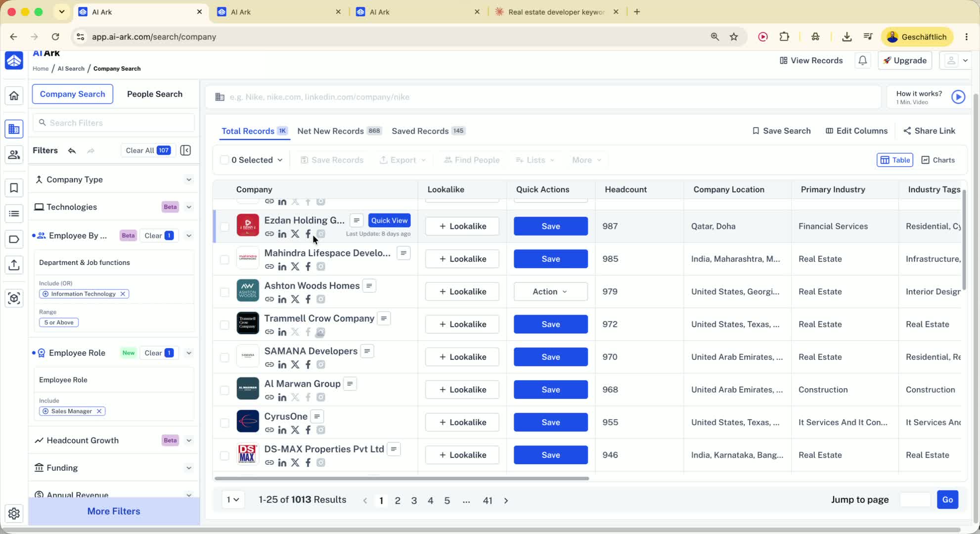Select the DS-MAX Properties checkbox
This screenshot has width=980, height=534.
pos(224,455)
